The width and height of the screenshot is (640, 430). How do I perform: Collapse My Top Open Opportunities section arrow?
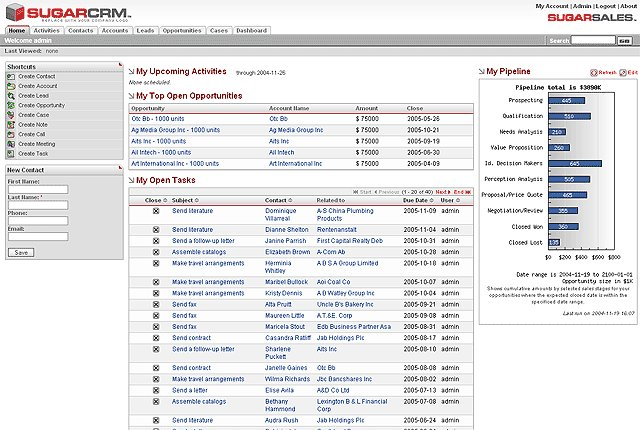[131, 96]
